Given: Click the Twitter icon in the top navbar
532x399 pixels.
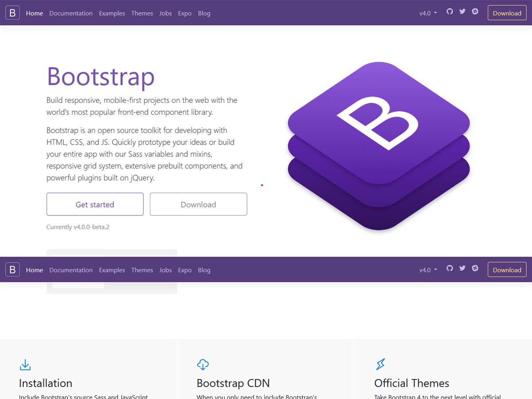Looking at the screenshot, I should [x=462, y=12].
